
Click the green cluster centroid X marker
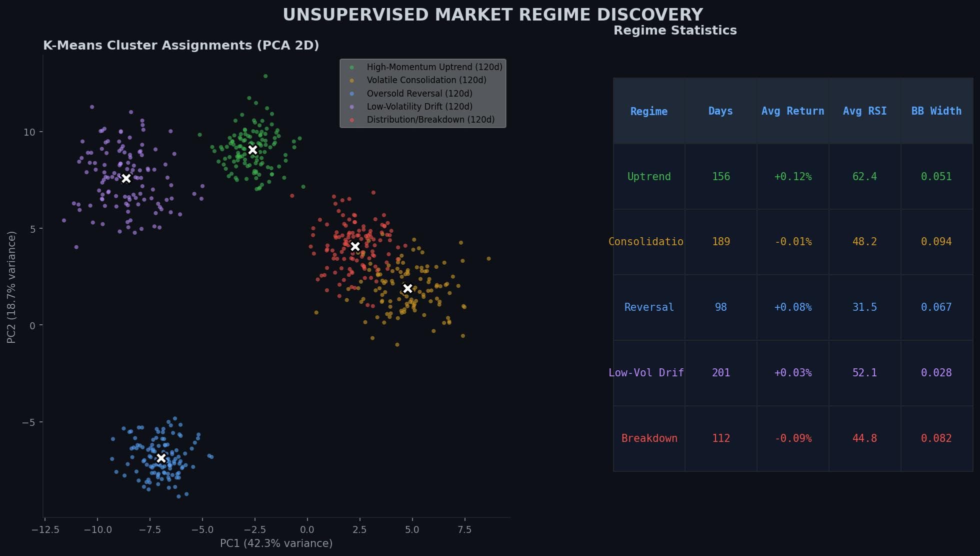click(252, 149)
